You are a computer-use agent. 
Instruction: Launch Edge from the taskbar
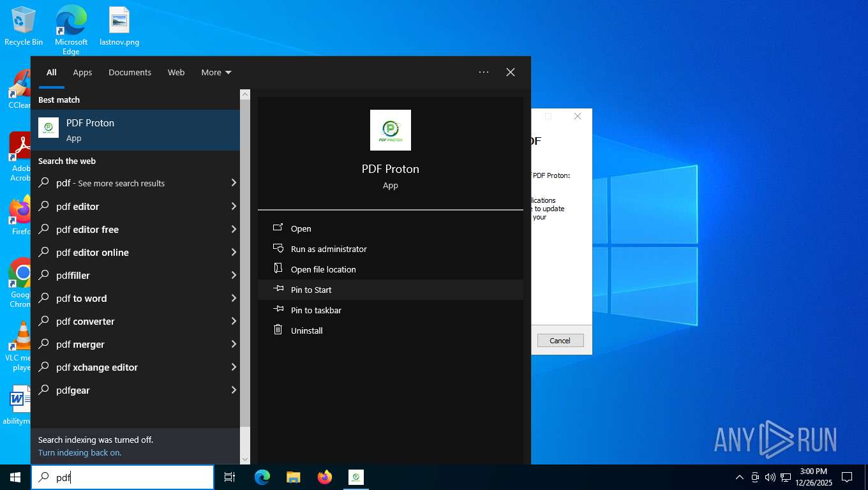click(262, 477)
